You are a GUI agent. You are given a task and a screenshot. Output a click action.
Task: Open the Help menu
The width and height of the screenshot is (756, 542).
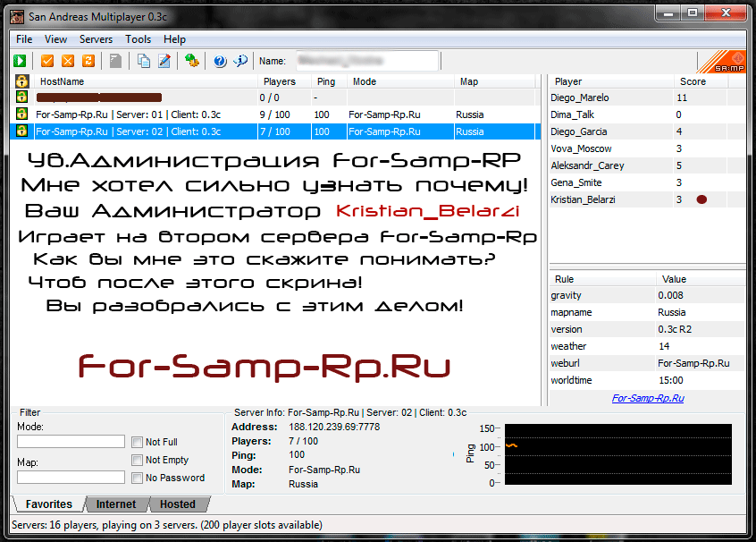pyautogui.click(x=174, y=39)
